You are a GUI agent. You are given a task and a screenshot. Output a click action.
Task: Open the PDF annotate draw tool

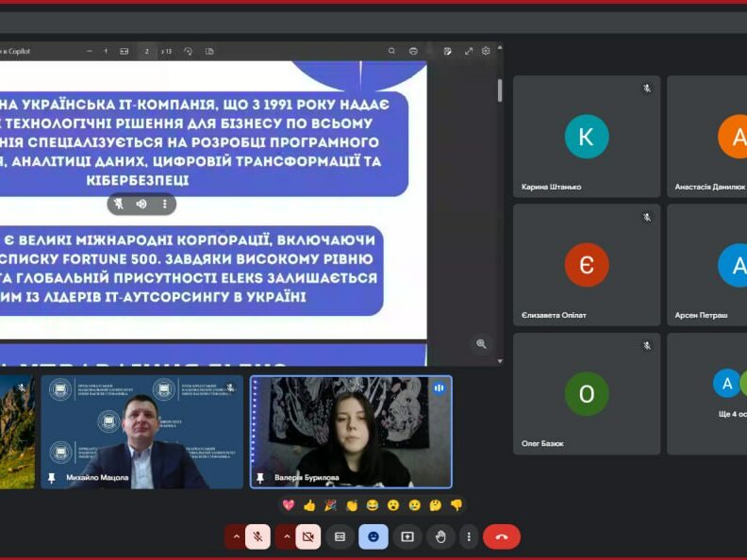[x=447, y=51]
